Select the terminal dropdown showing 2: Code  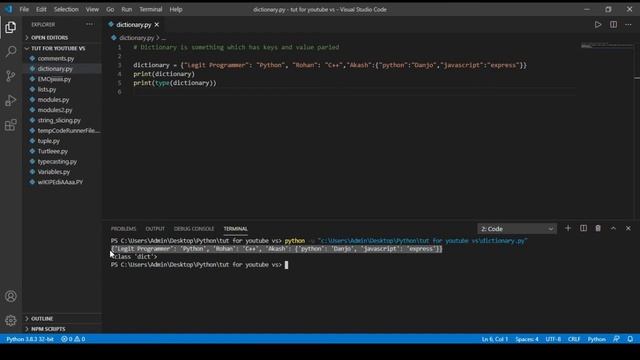[x=517, y=229]
